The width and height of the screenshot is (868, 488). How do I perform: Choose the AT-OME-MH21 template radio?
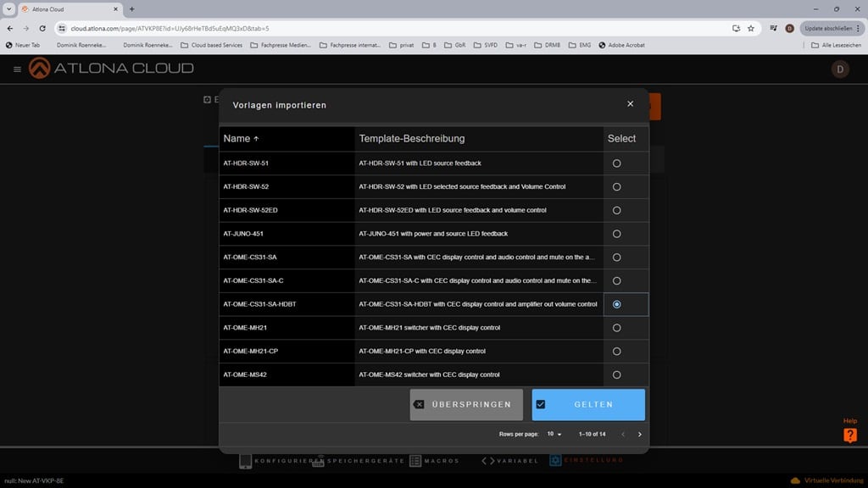[x=617, y=328]
